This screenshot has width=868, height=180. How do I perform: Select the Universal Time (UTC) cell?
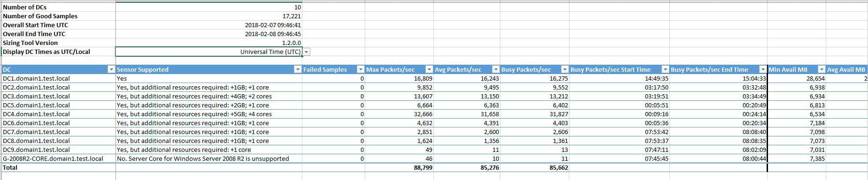[x=209, y=52]
